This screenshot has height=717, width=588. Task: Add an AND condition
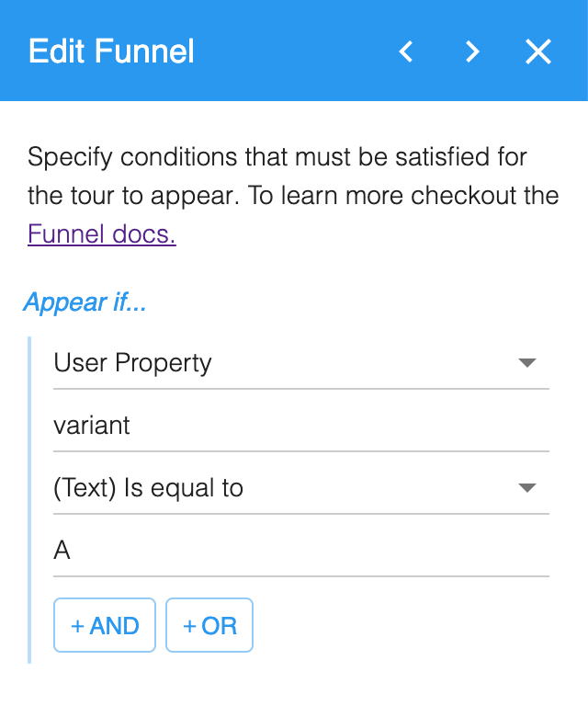point(105,625)
